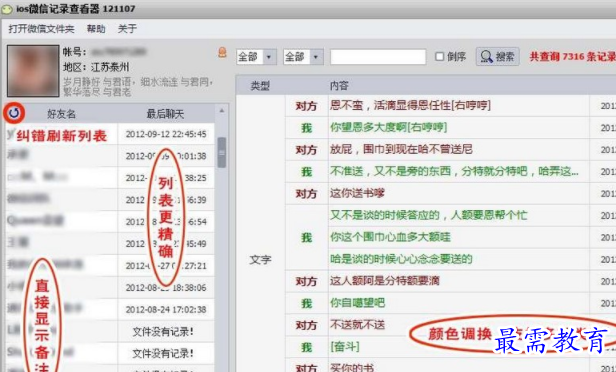
Task: Select message 恩不蛮，活滴显得恩任性[右哼哼]
Action: 411,105
